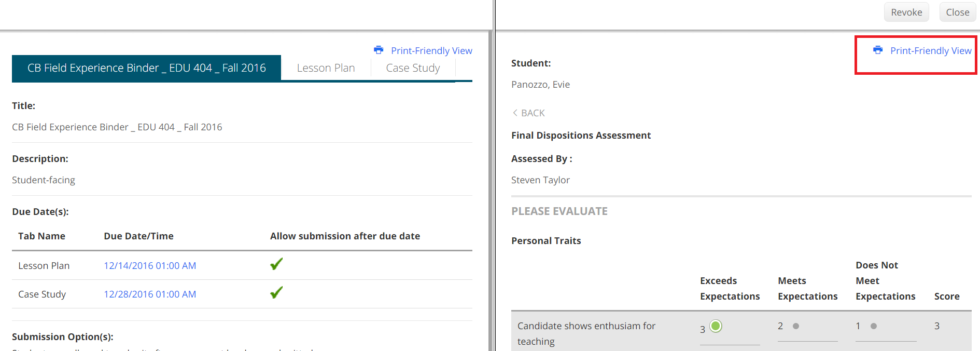Click green checkmark in Case Study row
980x351 pixels.
pos(276,293)
